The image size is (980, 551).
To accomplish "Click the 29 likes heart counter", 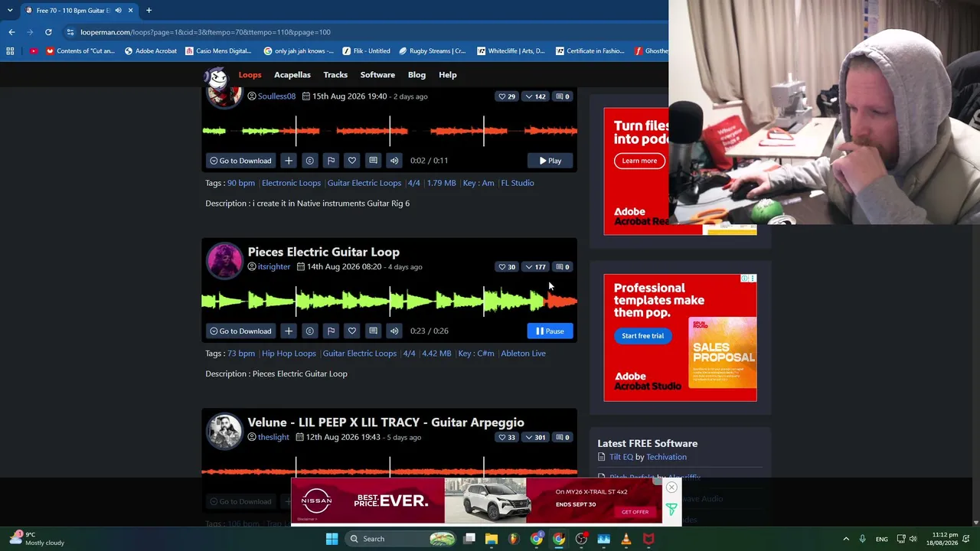I will [x=507, y=96].
